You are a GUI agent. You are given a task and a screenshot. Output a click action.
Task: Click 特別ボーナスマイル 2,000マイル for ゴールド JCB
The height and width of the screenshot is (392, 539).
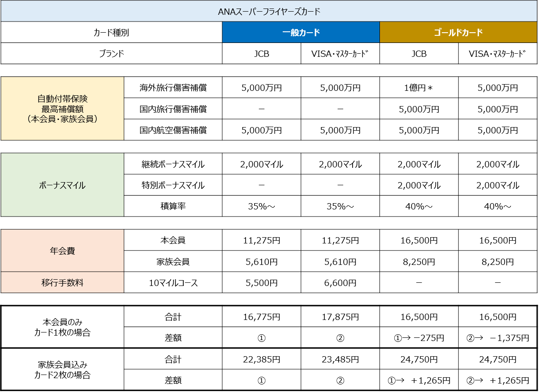[x=419, y=185]
